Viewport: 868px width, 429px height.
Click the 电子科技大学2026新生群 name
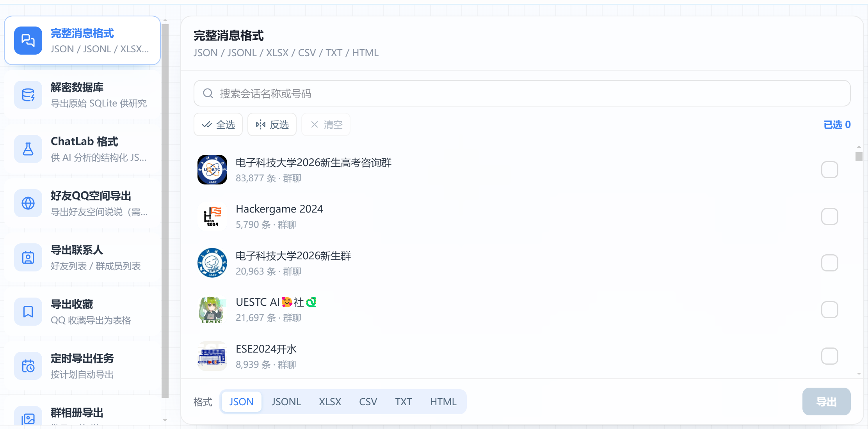pyautogui.click(x=293, y=256)
